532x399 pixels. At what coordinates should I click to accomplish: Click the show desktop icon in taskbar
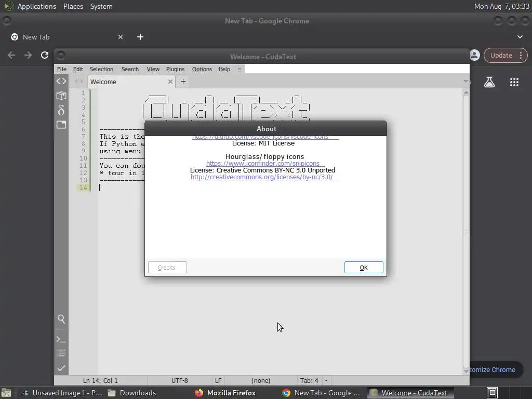pos(6,393)
